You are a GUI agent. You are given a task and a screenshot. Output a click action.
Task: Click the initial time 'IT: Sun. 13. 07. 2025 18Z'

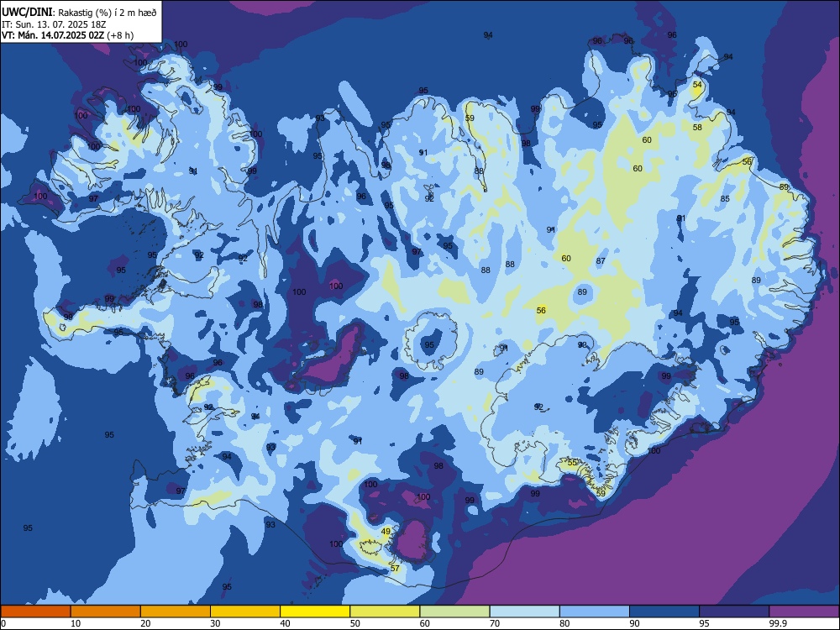click(x=54, y=24)
